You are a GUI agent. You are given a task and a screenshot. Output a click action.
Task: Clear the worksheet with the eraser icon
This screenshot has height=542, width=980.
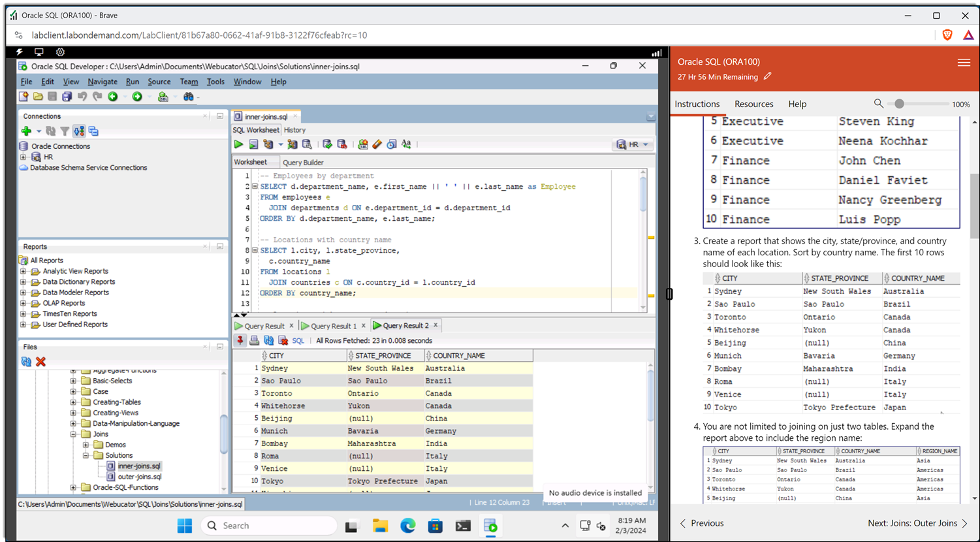[377, 144]
